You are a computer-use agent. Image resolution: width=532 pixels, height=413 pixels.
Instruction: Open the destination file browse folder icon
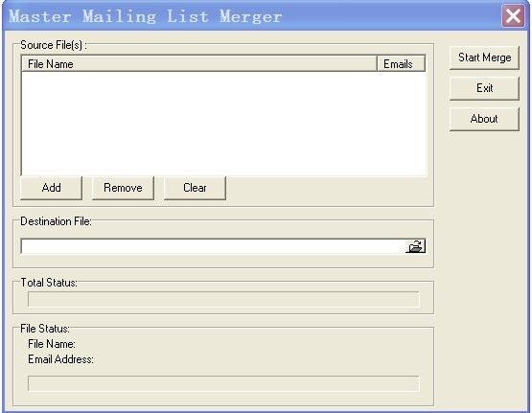[x=415, y=246]
